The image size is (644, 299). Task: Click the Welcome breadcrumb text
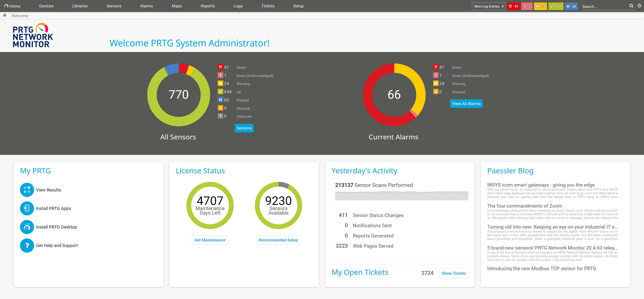(x=20, y=16)
